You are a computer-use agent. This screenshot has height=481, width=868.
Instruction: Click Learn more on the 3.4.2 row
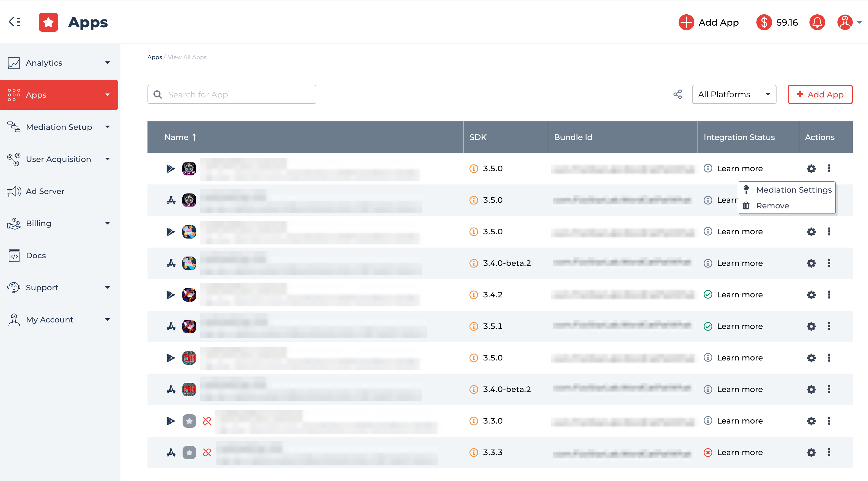pos(740,295)
